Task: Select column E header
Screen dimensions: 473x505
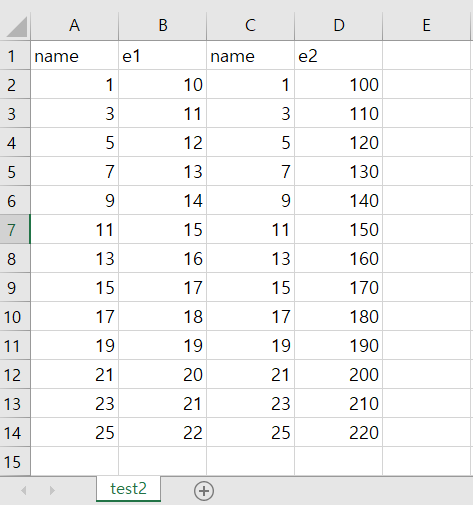Action: tap(426, 26)
